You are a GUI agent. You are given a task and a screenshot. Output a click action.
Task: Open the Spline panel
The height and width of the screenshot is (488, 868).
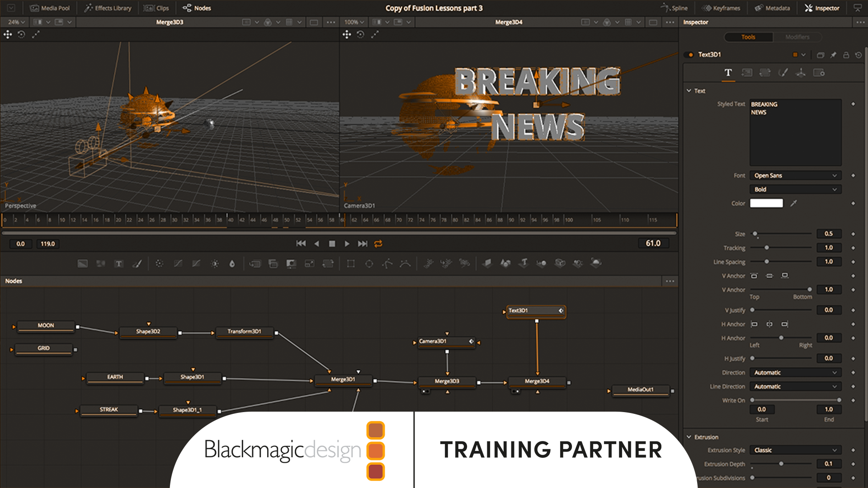[x=674, y=8]
